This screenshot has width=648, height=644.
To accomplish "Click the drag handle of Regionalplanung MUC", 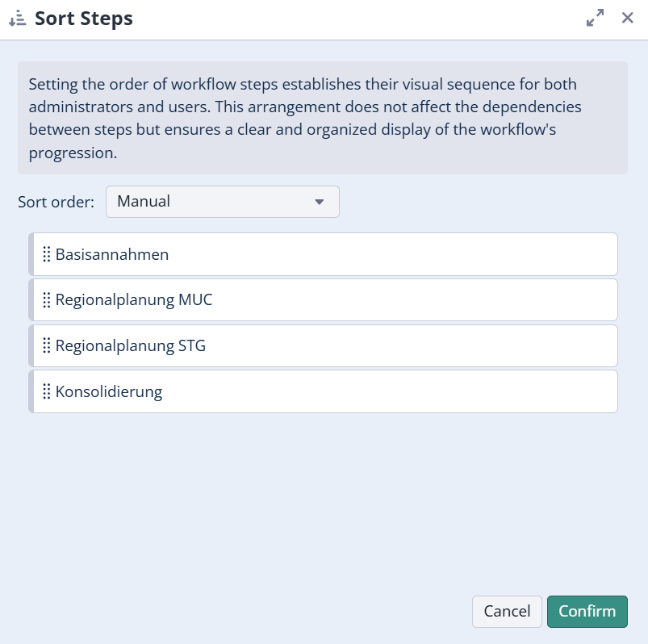I will 46,300.
